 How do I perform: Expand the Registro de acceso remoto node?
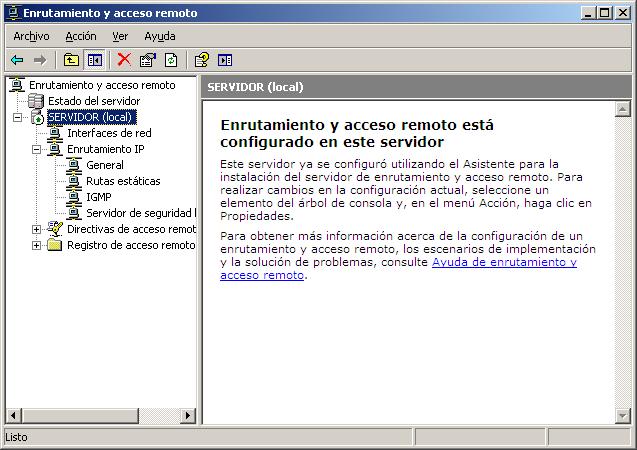pos(37,245)
